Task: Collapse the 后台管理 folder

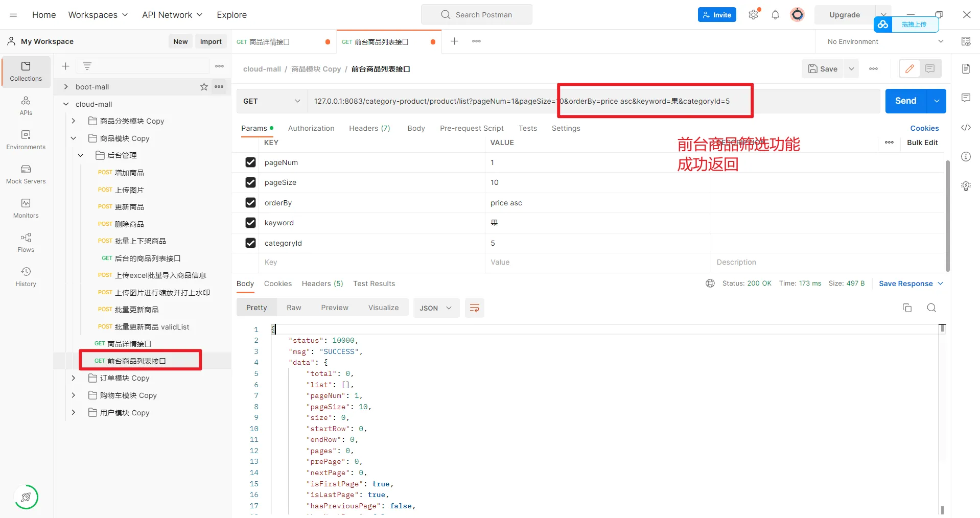Action: [81, 155]
